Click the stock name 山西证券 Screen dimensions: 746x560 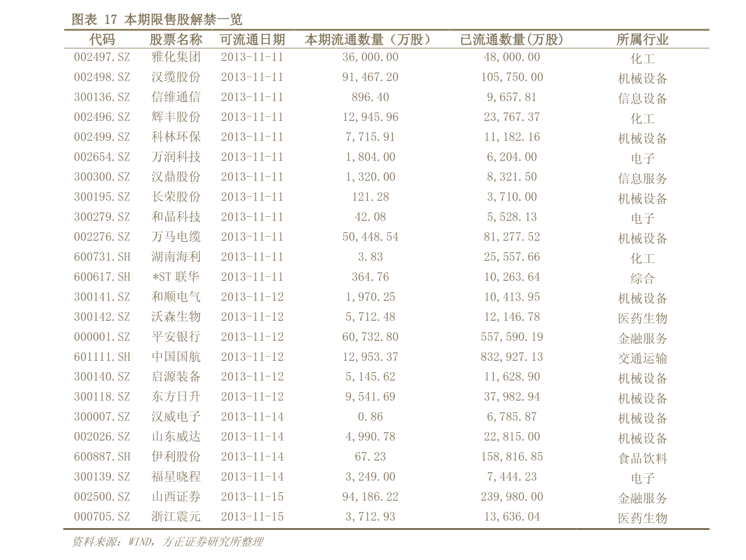pos(176,497)
